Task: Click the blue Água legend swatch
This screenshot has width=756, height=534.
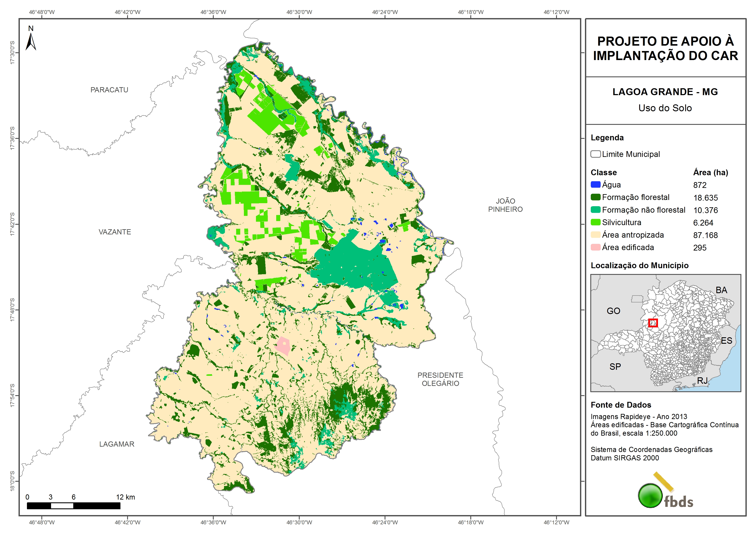Action: [x=595, y=185]
